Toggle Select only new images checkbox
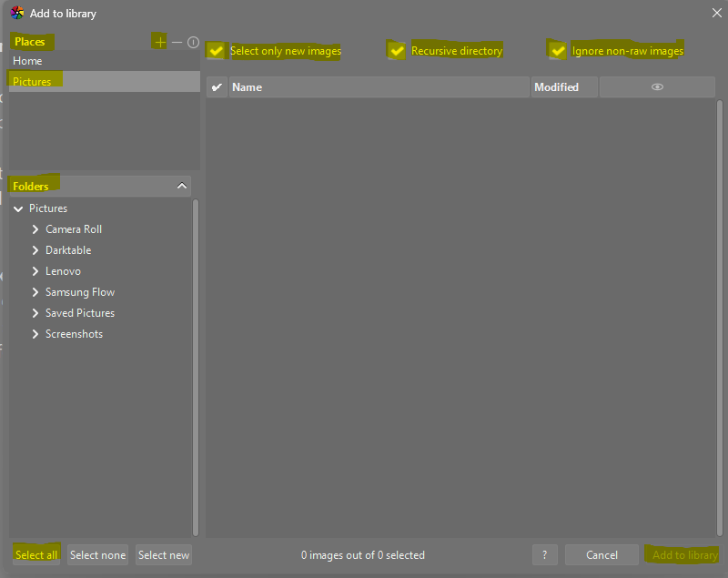Screen dimensions: 728x578 click(x=216, y=51)
